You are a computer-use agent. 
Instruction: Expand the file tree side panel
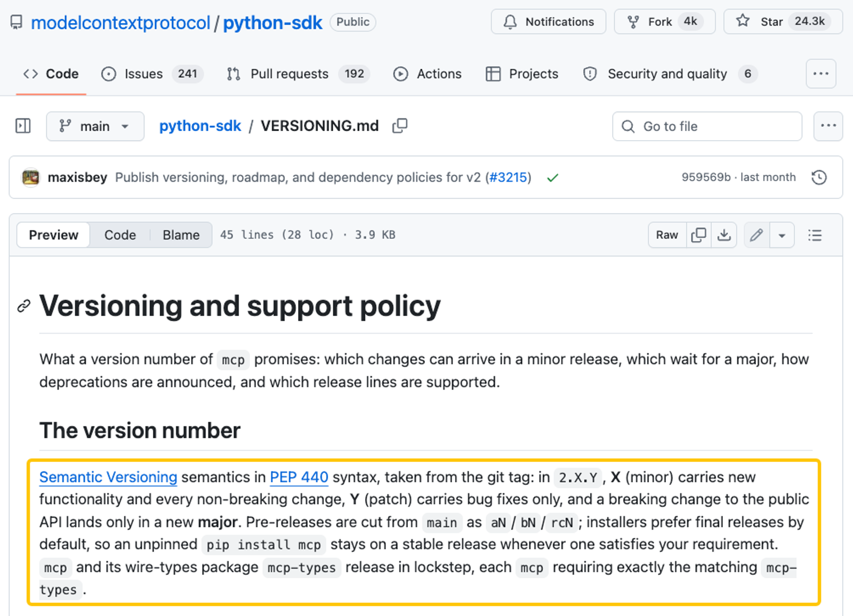pyautogui.click(x=23, y=126)
